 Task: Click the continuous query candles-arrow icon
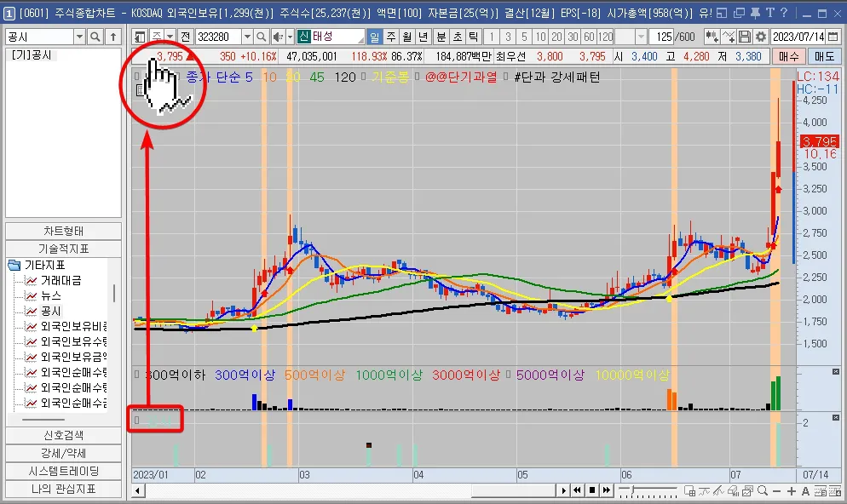(x=712, y=37)
